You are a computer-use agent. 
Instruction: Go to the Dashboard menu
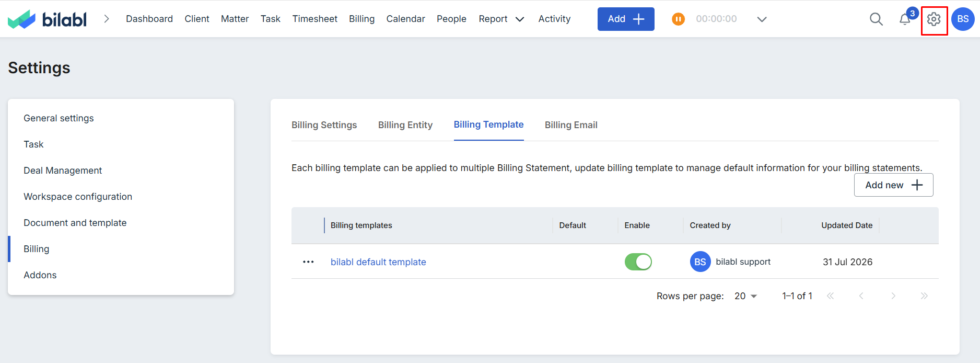pos(149,19)
